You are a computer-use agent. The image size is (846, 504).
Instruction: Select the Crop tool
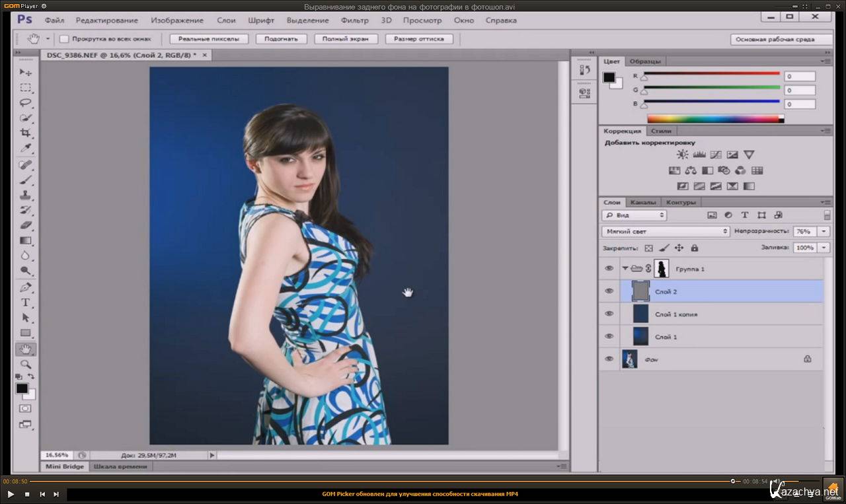click(25, 133)
